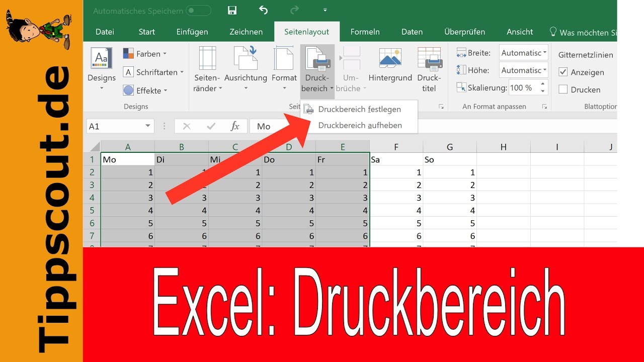644x362 pixels.
Task: Expand the Name Box dropdown arrow
Action: pyautogui.click(x=148, y=126)
